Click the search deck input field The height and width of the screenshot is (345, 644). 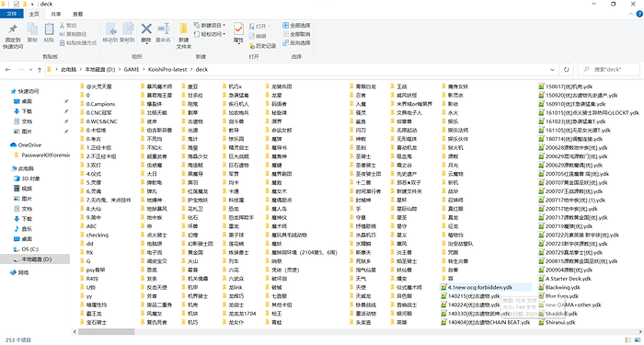coord(609,69)
